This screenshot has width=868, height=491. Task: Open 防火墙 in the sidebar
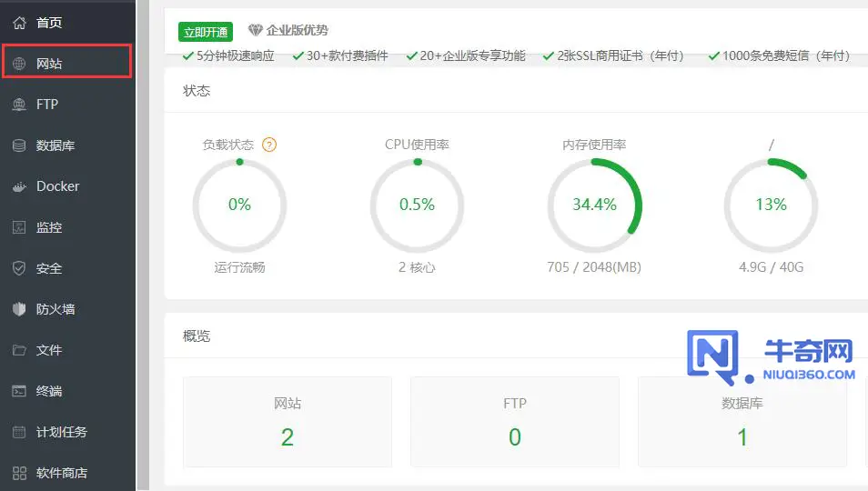(x=67, y=309)
